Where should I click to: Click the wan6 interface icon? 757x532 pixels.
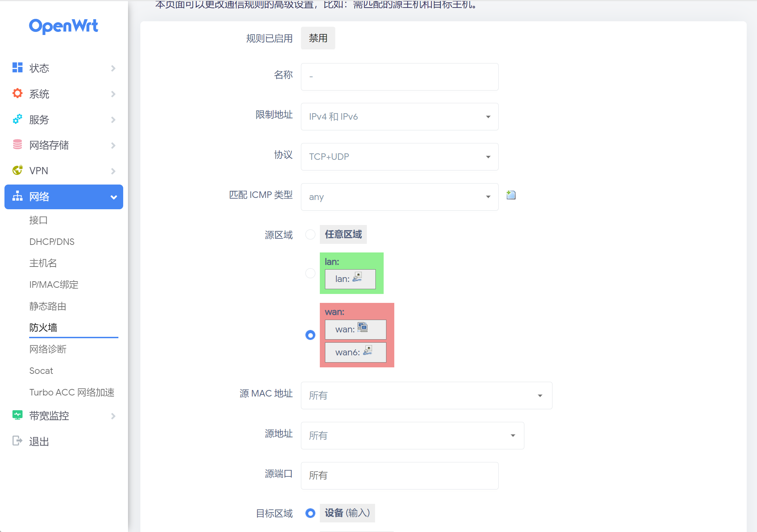tap(368, 350)
